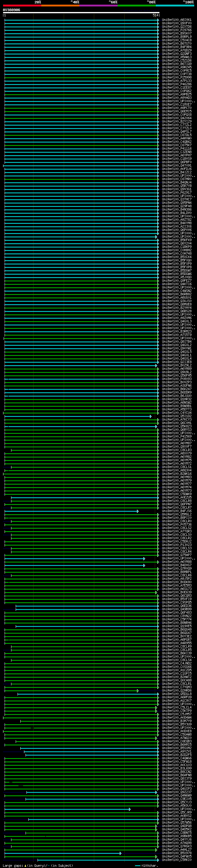Select the cyan alignment bar for UniRef100_B4FJS6

click(x=71, y=511)
